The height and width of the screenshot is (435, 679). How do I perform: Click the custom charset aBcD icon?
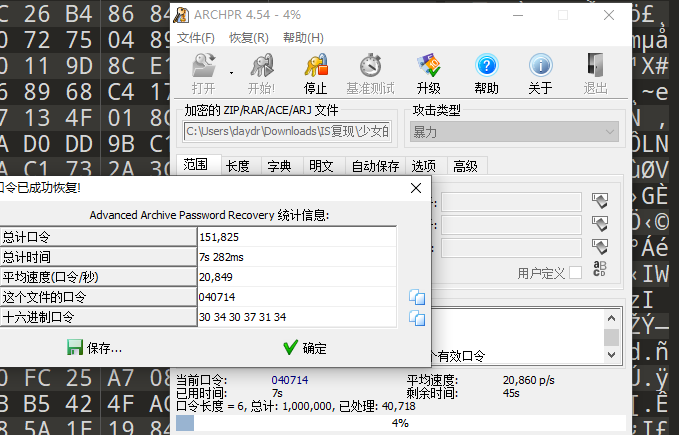(600, 268)
